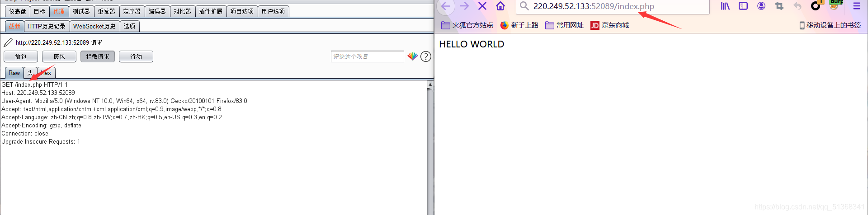
Task: Click the Burp help question mark icon
Action: (426, 56)
